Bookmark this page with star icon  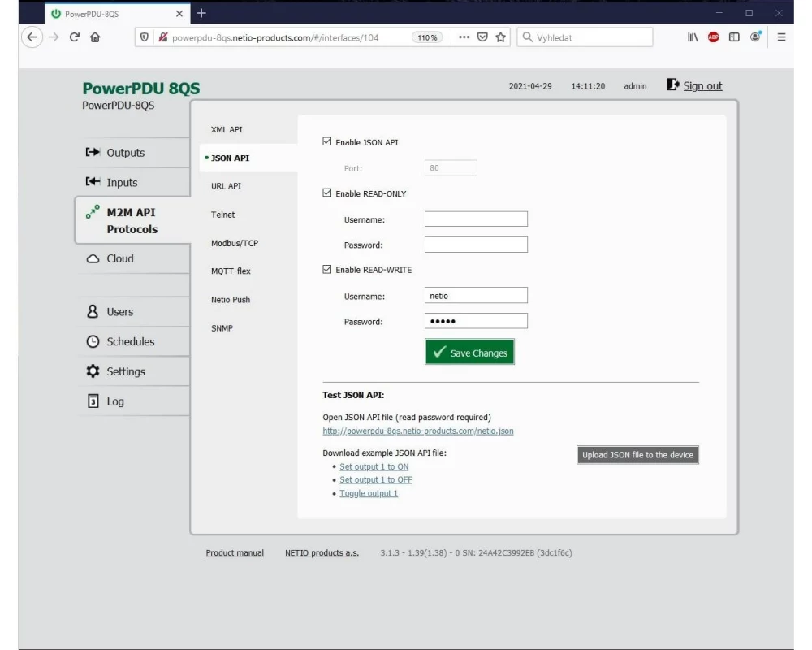501,37
